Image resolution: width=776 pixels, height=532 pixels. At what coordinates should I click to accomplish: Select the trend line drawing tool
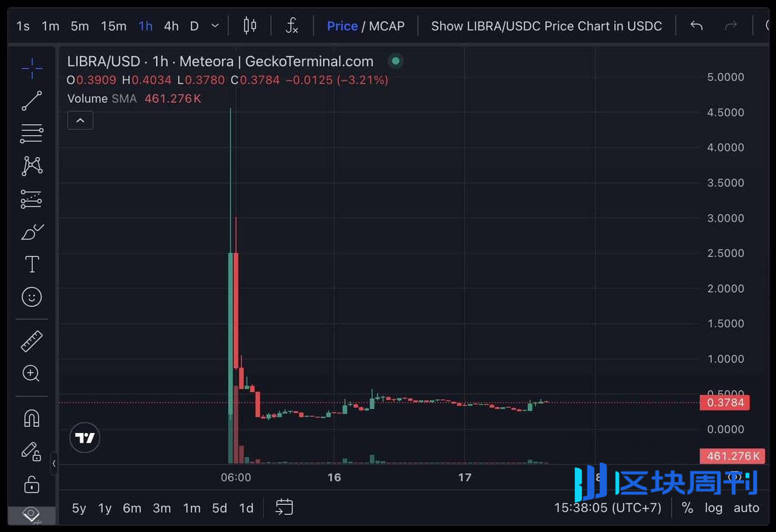(x=31, y=100)
